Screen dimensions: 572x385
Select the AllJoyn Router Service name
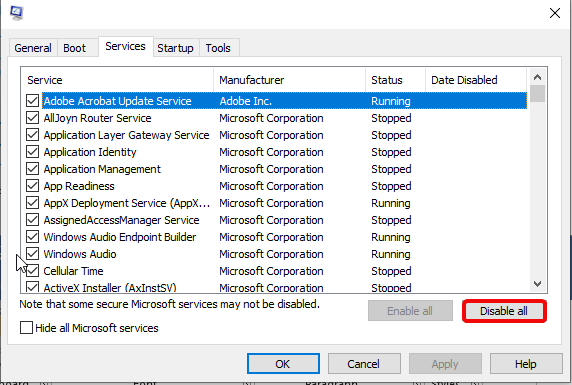(97, 118)
